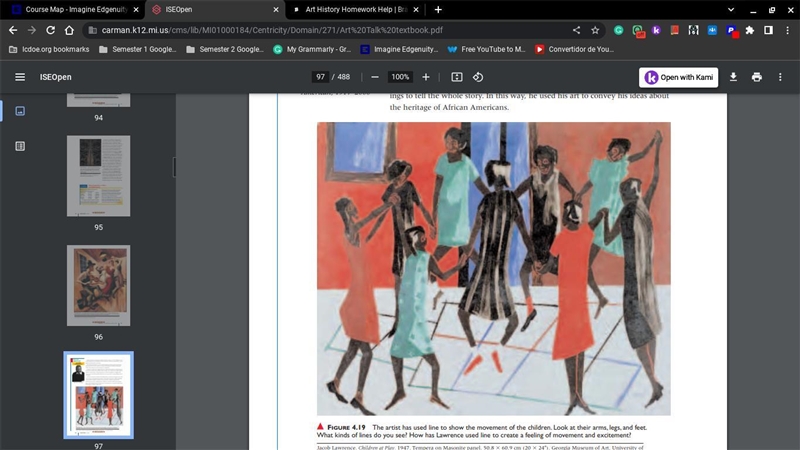Click the page number field showing 97
This screenshot has height=450, width=800.
tap(320, 77)
